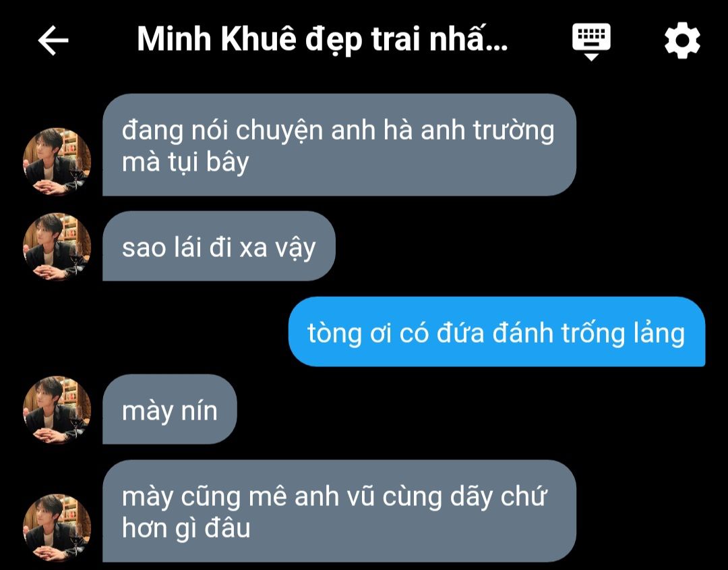Image resolution: width=728 pixels, height=570 pixels.
Task: Tap avatar next to 'sao lái đi xa vậy'
Action: pyautogui.click(x=57, y=247)
